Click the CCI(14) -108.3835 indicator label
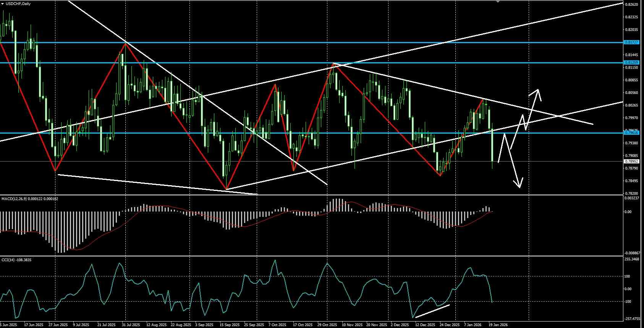Image resolution: width=644 pixels, height=328 pixels. [16, 260]
